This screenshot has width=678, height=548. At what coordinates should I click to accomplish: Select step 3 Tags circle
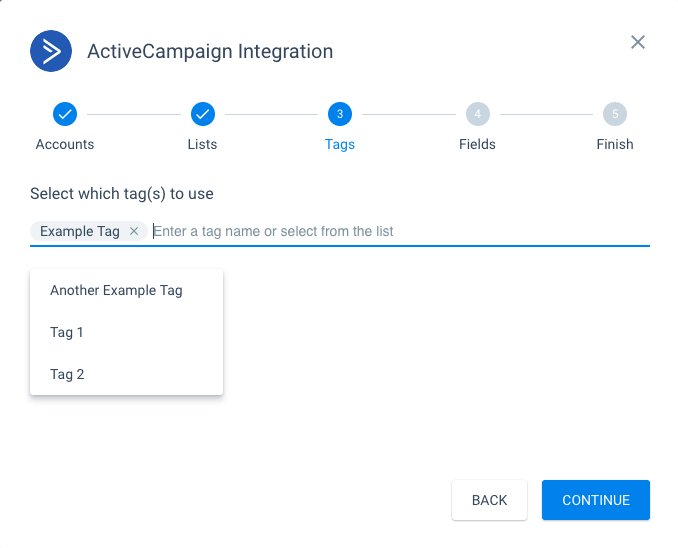pyautogui.click(x=340, y=114)
